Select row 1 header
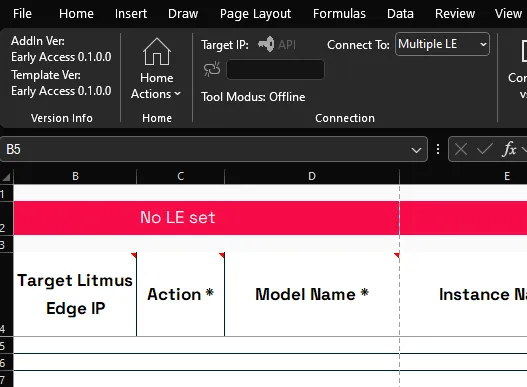The image size is (527, 387). click(x=6, y=193)
